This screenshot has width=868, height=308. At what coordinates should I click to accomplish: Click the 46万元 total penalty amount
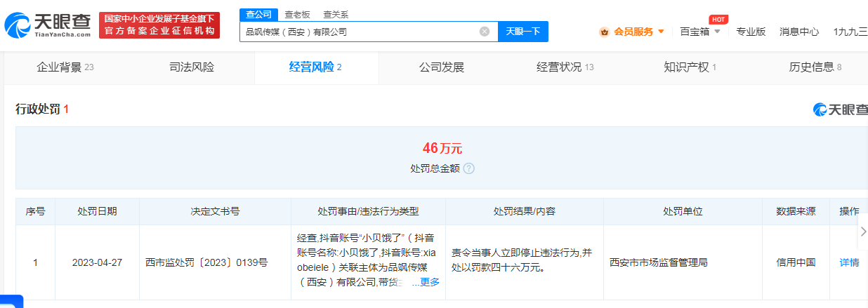(442, 148)
